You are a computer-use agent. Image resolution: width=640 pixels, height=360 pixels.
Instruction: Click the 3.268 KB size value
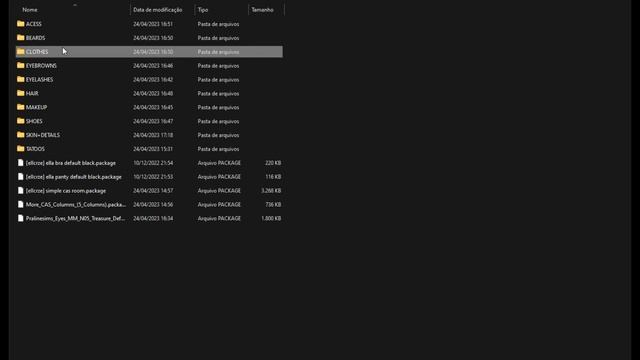[271, 191]
